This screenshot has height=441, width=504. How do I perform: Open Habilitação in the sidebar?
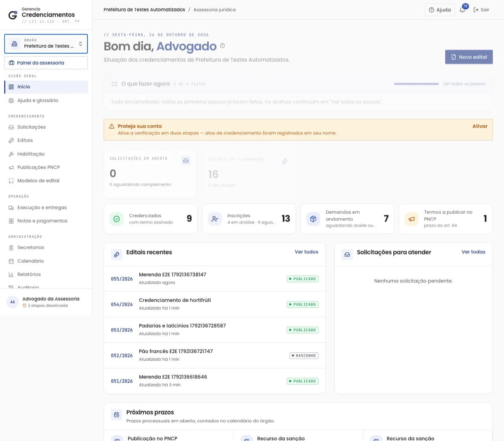pos(46,154)
